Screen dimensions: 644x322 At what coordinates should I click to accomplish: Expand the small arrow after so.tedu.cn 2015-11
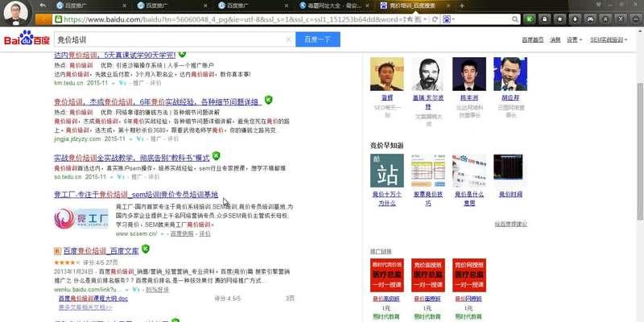pos(111,177)
